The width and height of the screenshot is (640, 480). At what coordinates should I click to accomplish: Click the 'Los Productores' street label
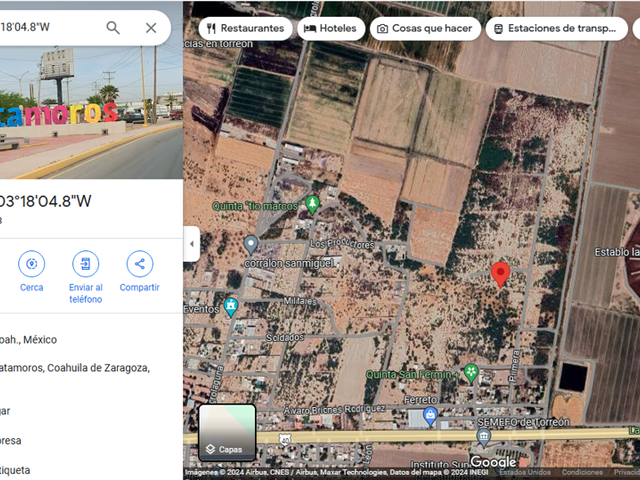point(342,243)
